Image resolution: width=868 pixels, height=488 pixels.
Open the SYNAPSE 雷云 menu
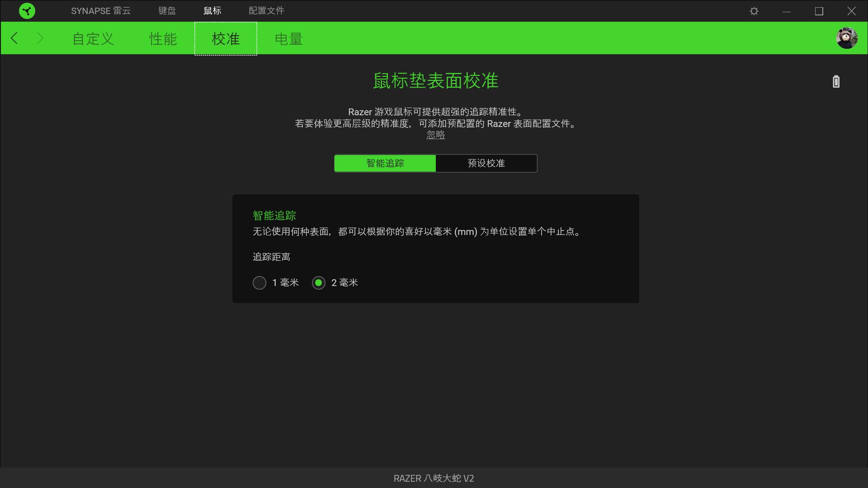pyautogui.click(x=100, y=10)
